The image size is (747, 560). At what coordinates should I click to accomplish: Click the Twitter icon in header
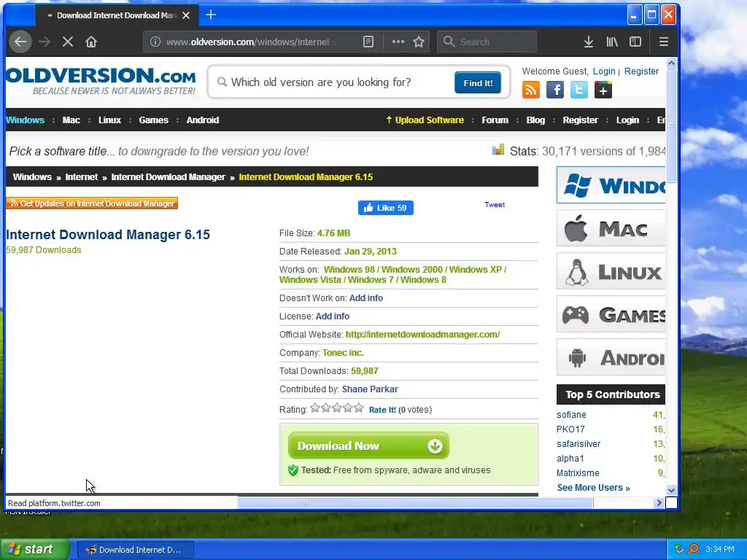[x=578, y=90]
